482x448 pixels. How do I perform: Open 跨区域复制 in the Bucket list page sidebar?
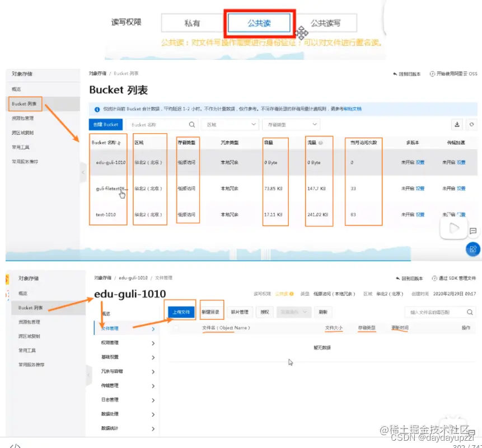coord(23,133)
